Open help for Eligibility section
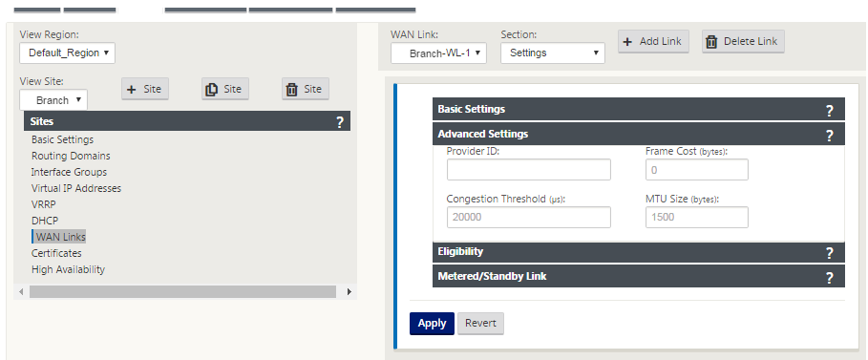This screenshot has width=868, height=360. [829, 252]
